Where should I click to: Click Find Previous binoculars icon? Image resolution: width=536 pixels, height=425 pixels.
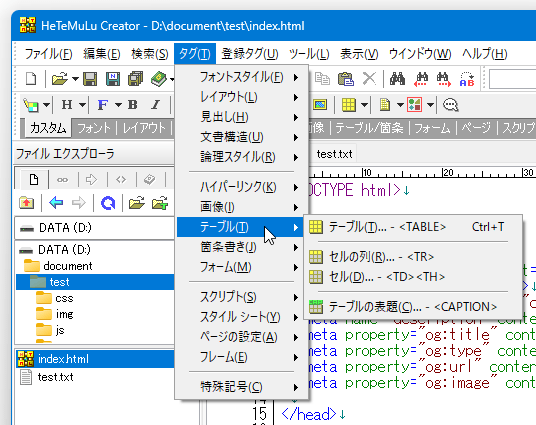point(421,79)
